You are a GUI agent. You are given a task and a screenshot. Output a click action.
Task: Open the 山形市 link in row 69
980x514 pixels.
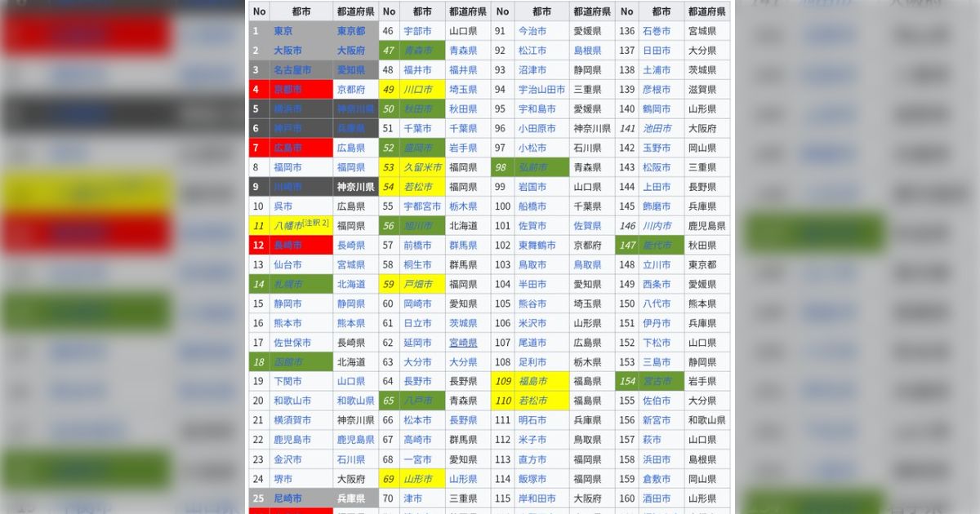pyautogui.click(x=418, y=479)
